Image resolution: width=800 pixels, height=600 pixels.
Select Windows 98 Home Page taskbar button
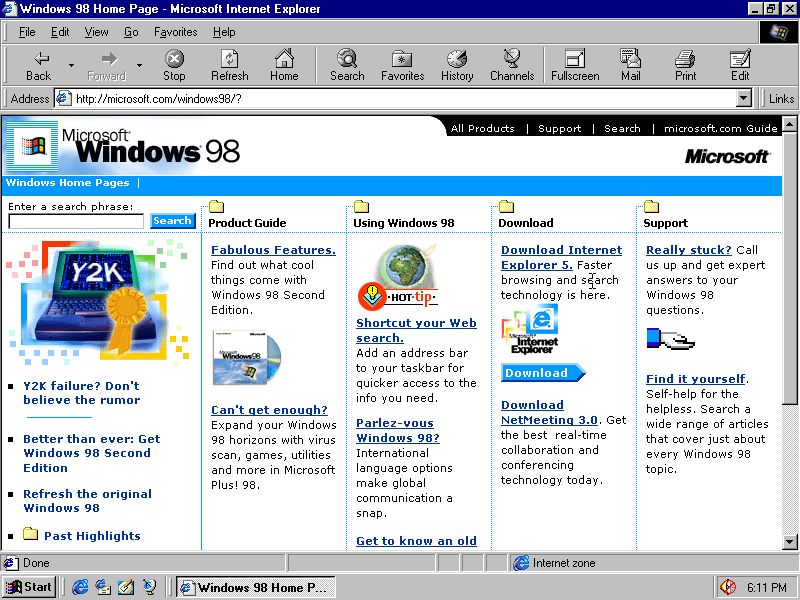pos(256,587)
